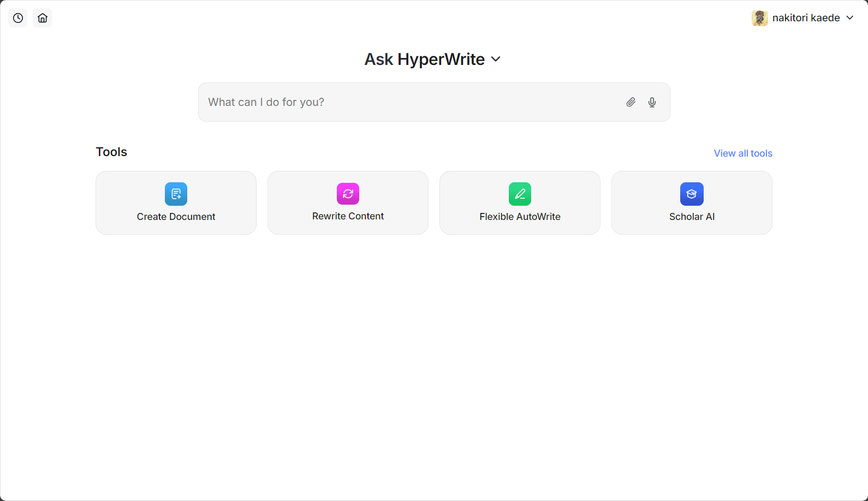Click the pink Rewrite Content icon
868x501 pixels.
[x=348, y=194]
